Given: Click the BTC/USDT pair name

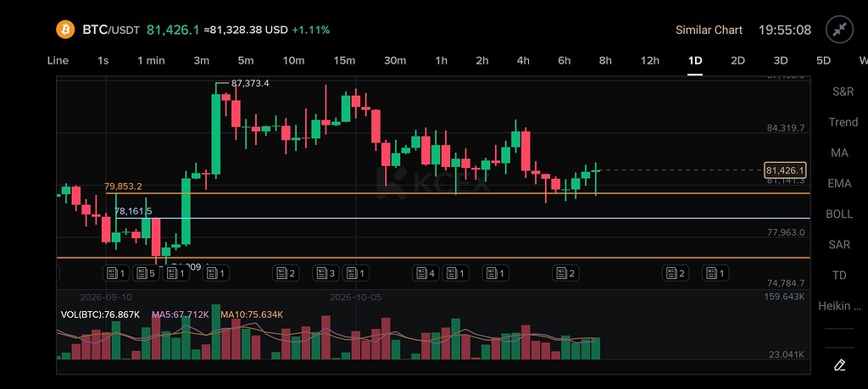Looking at the screenshot, I should click(111, 30).
